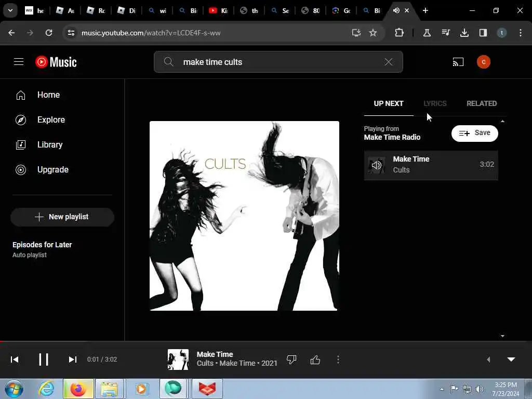This screenshot has width=532, height=399.
Task: Click the player bar album thumbnail
Action: [x=178, y=360]
